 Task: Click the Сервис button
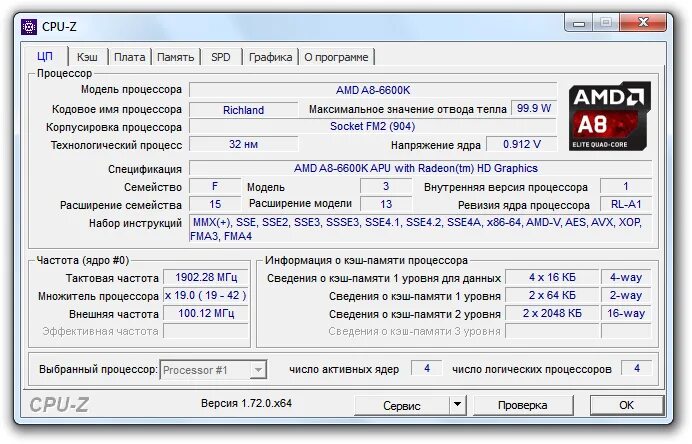pos(402,405)
